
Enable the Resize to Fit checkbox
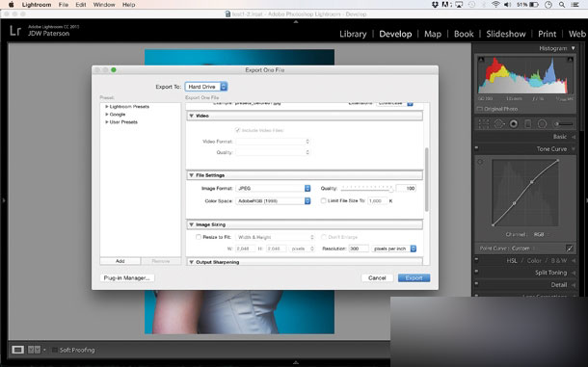pyautogui.click(x=199, y=237)
